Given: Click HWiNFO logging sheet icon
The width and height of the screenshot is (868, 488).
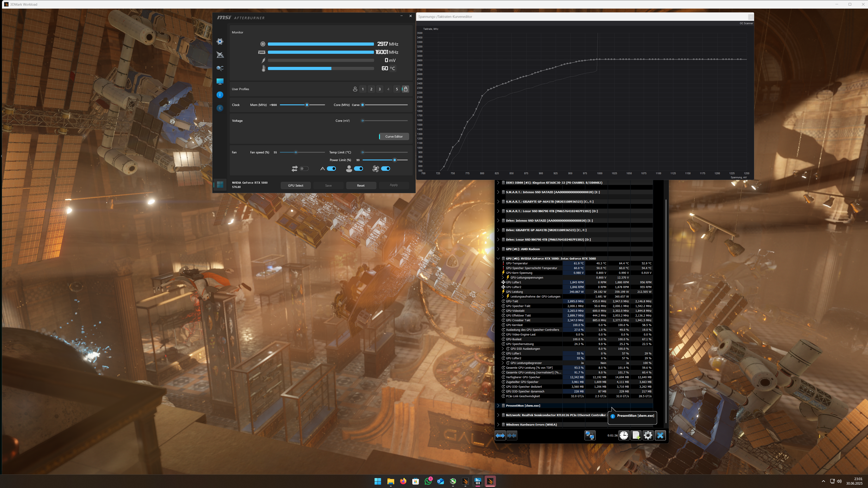Looking at the screenshot, I should pos(636,435).
